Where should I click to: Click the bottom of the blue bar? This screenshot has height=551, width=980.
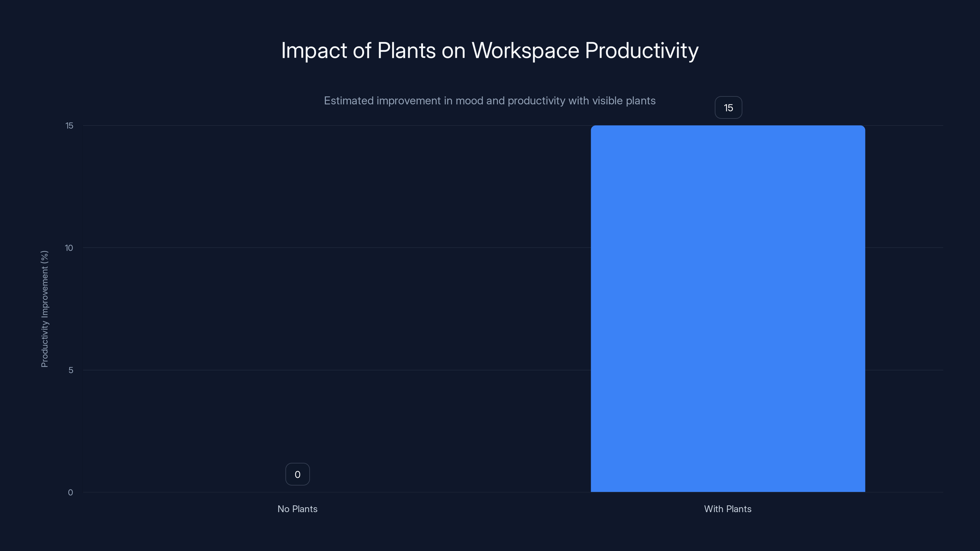pyautogui.click(x=728, y=489)
